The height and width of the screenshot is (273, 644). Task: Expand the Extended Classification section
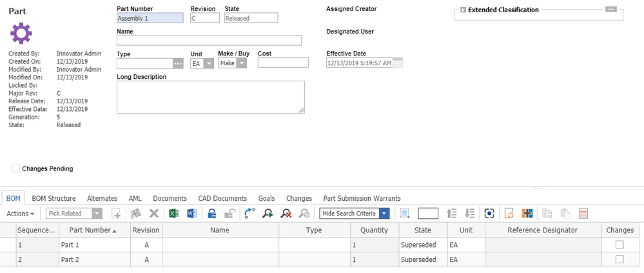(463, 10)
